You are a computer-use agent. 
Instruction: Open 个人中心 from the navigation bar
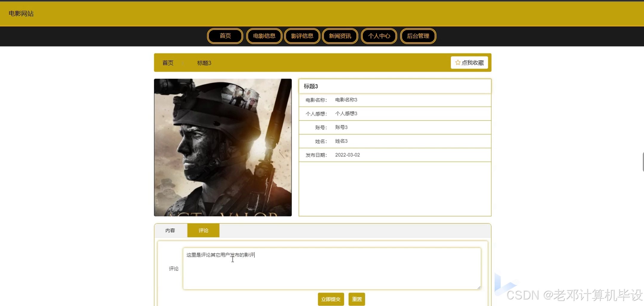coord(379,36)
